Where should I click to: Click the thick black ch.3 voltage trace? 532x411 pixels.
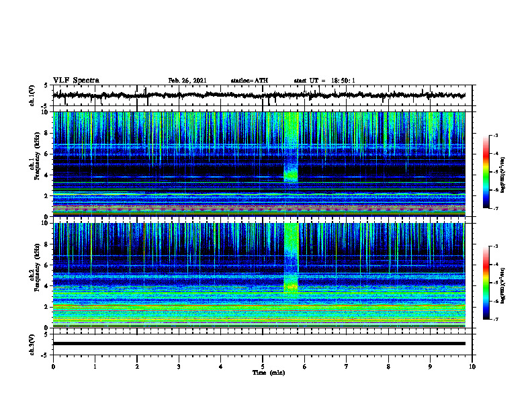tap(259, 344)
